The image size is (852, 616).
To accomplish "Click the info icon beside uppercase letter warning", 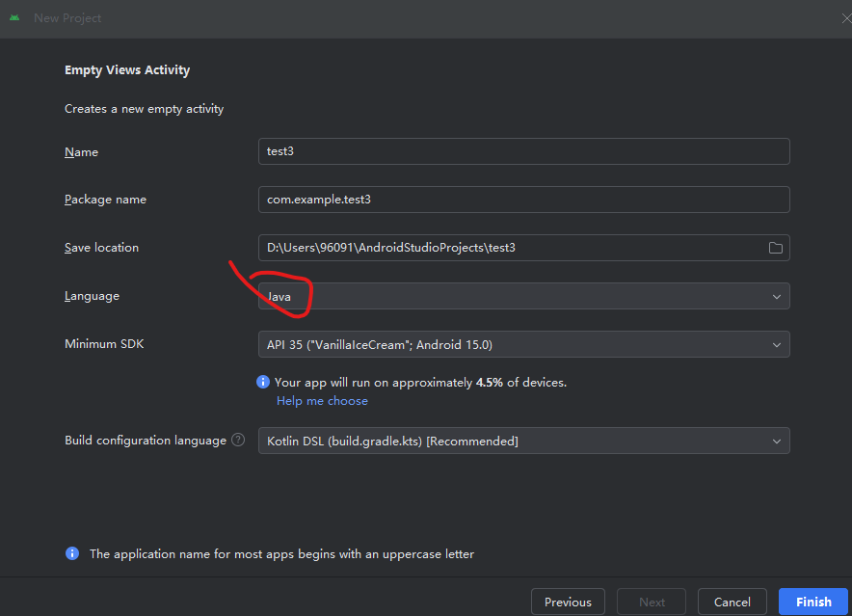I will (72, 553).
